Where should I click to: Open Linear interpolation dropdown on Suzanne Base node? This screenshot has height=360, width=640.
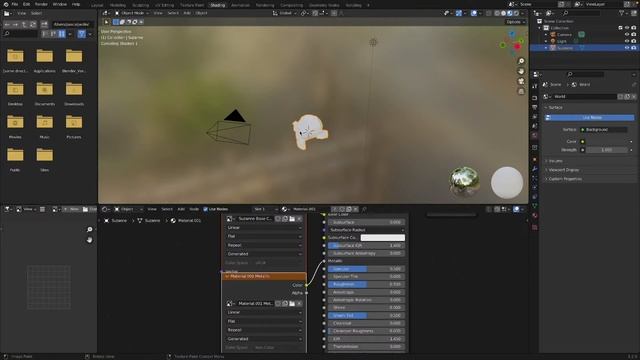(264, 227)
